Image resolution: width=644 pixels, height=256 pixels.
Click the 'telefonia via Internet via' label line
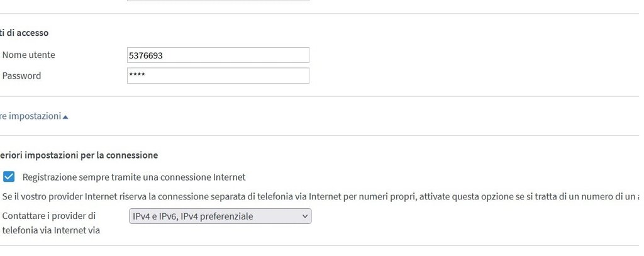coord(51,230)
